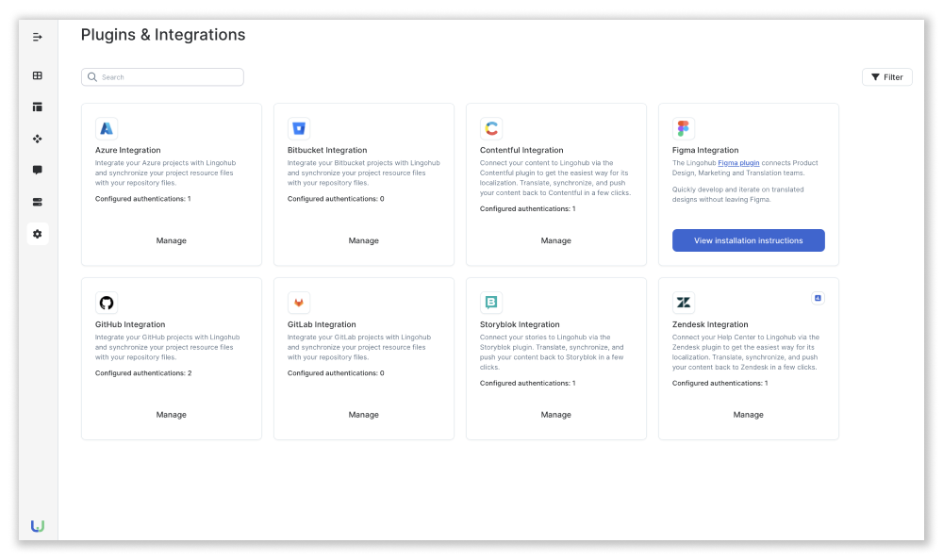Click the Storyblok Integration title
Image resolution: width=943 pixels, height=560 pixels.
coord(520,325)
